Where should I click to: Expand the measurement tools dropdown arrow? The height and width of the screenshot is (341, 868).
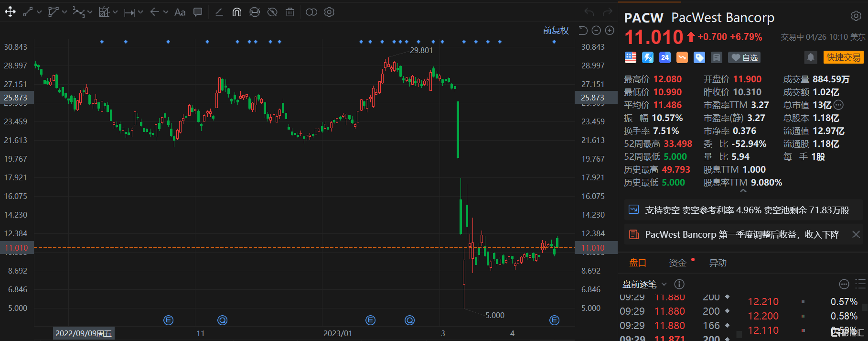tap(140, 12)
